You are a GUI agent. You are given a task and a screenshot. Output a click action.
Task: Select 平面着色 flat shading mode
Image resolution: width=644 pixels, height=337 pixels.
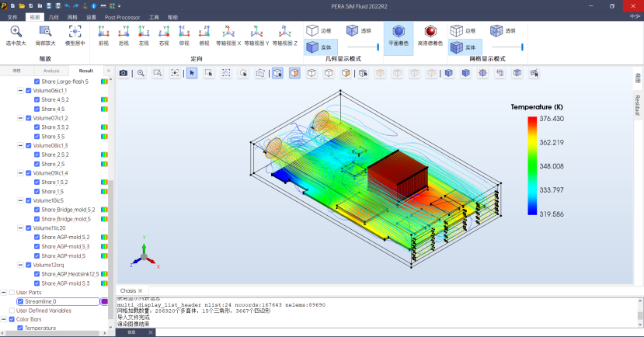pos(399,32)
